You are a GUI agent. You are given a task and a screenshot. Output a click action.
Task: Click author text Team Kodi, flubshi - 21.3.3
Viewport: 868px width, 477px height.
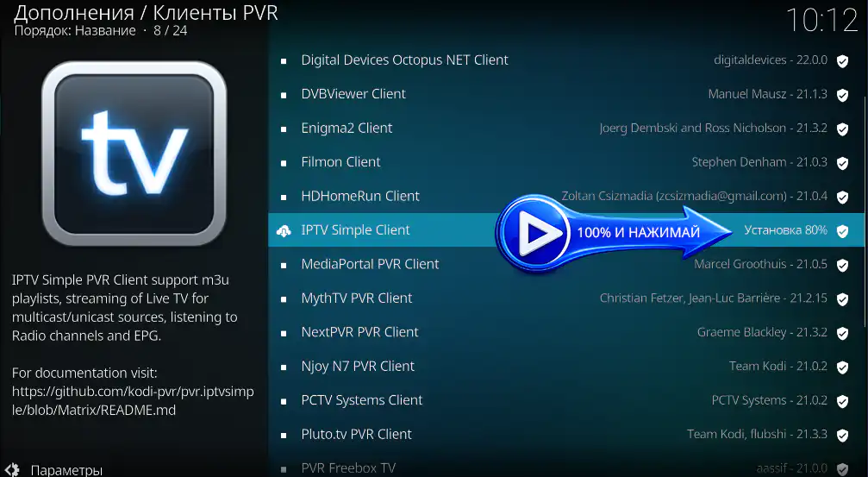coord(758,435)
